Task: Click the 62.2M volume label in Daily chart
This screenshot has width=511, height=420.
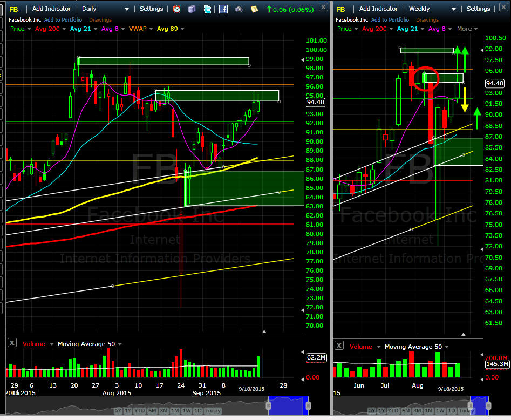Action: pos(316,358)
